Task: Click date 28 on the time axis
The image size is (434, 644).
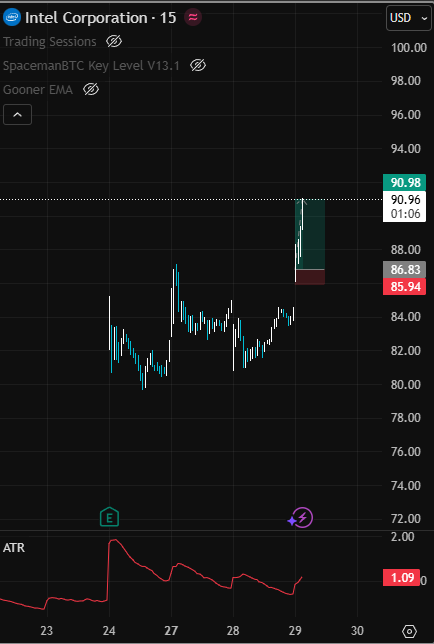Action: (x=233, y=630)
